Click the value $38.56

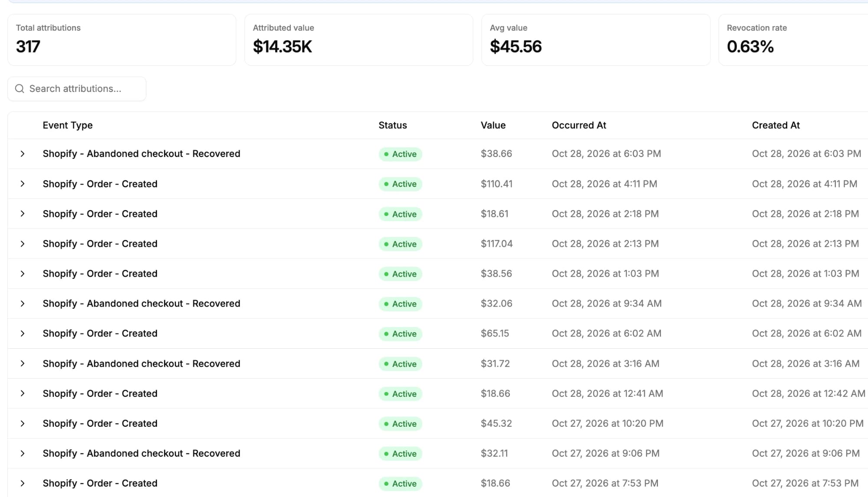click(496, 274)
